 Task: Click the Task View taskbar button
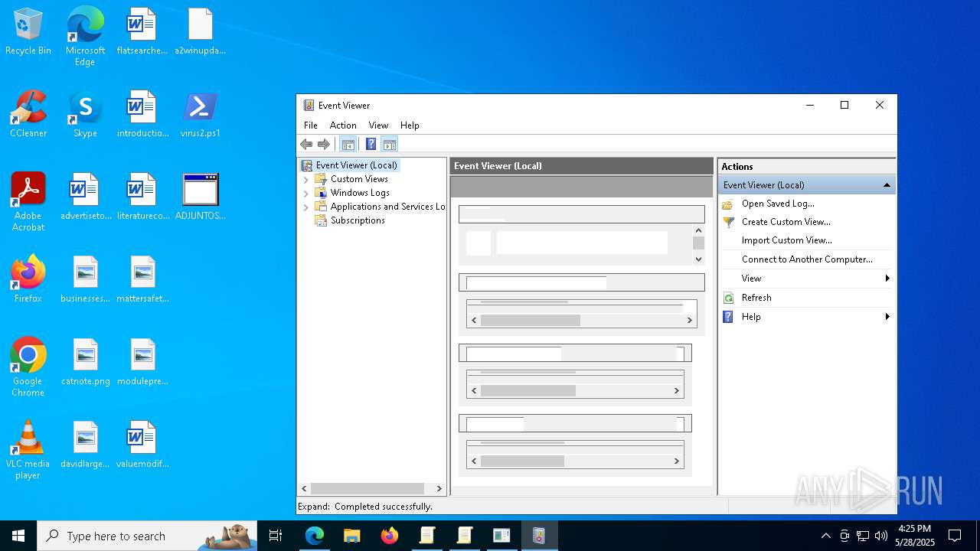click(x=276, y=536)
